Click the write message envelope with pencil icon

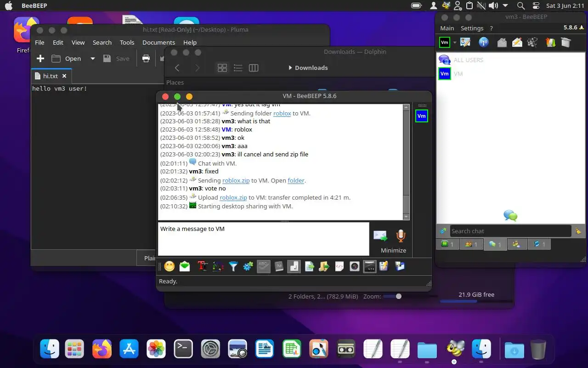coord(517,42)
